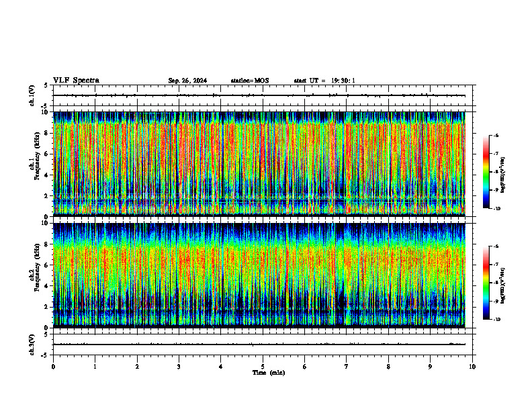The height and width of the screenshot is (411, 532).
Task: Click the ch.2 spectrogram color bar
Action: click(x=486, y=283)
